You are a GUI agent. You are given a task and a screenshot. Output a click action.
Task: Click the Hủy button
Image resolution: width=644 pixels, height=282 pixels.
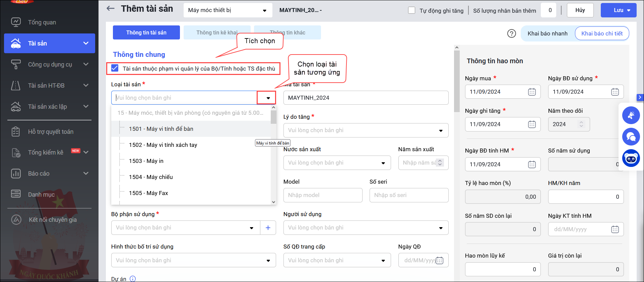pos(580,10)
